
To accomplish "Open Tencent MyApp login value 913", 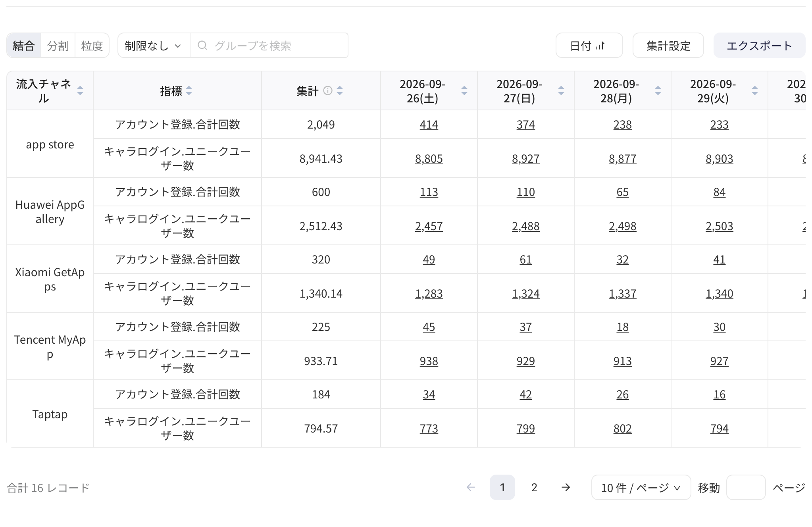I will pyautogui.click(x=623, y=361).
